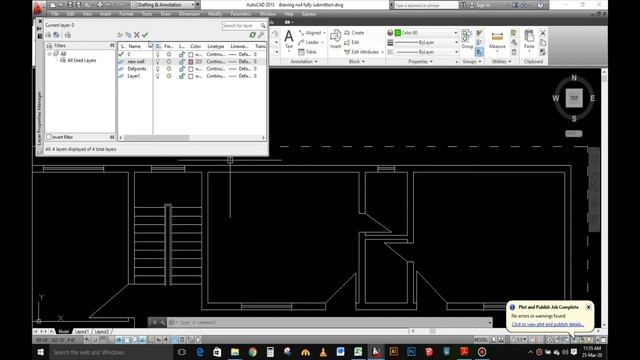Toggle Freeze sun icon for Layer1

[x=169, y=76]
